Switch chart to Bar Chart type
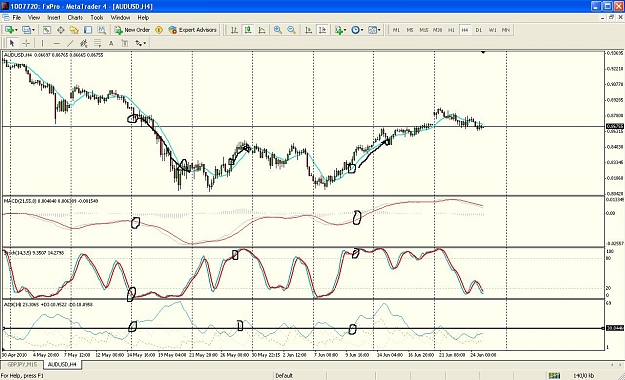Viewport: 625px width, 380px height. [x=234, y=30]
